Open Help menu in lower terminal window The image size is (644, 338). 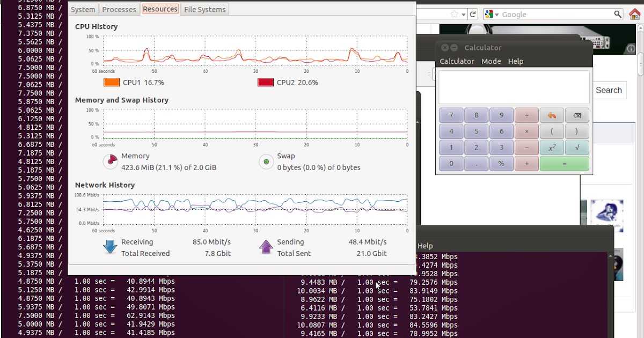click(x=425, y=246)
